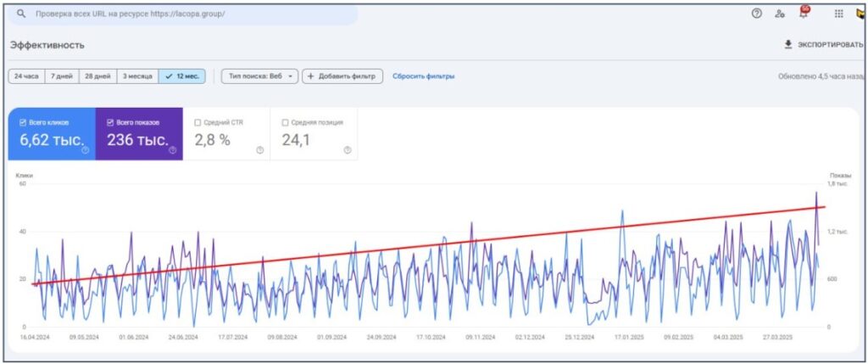
Task: Click the Экспортировать button
Action: pyautogui.click(x=821, y=44)
